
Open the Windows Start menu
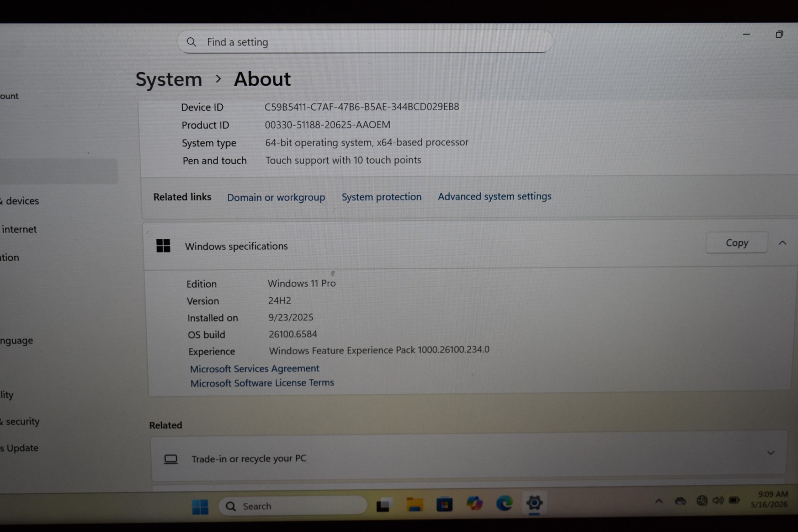point(200,507)
